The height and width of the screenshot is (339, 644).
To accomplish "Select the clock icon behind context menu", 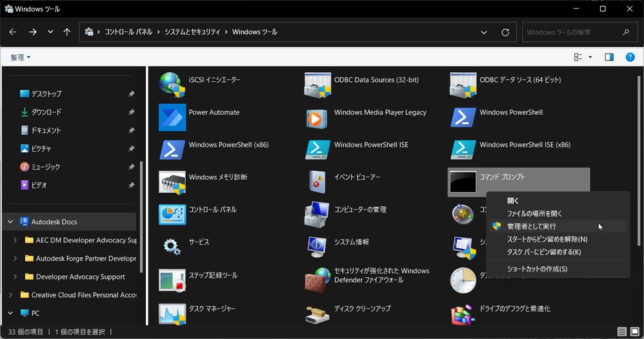I will click(463, 280).
